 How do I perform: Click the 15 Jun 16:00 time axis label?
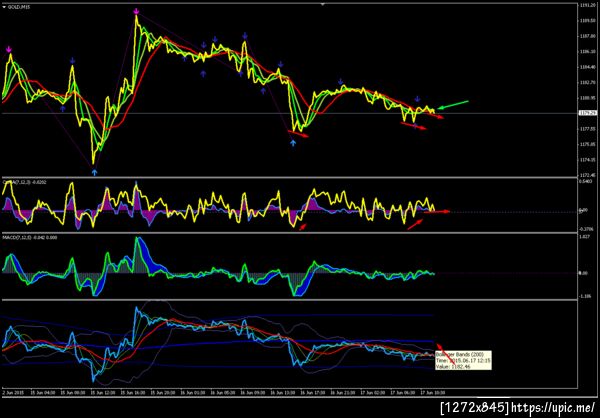(x=132, y=393)
